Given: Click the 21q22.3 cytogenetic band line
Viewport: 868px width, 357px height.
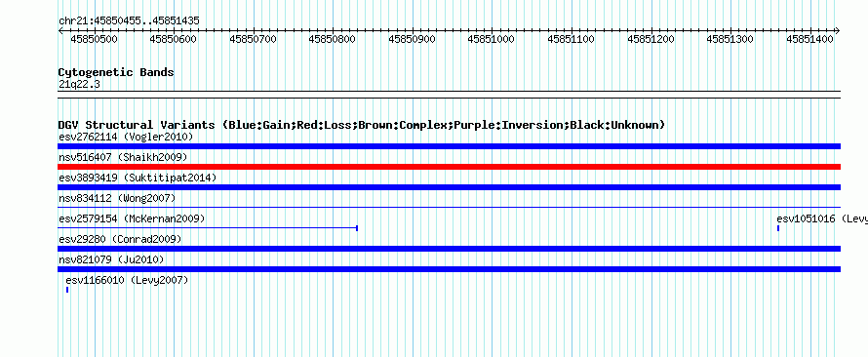Looking at the screenshot, I should click(449, 95).
